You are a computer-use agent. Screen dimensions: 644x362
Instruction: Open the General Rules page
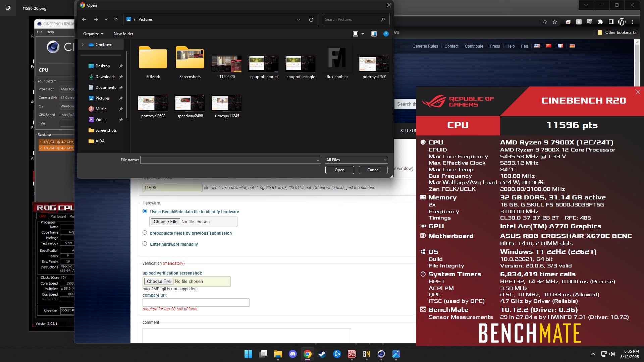click(425, 46)
